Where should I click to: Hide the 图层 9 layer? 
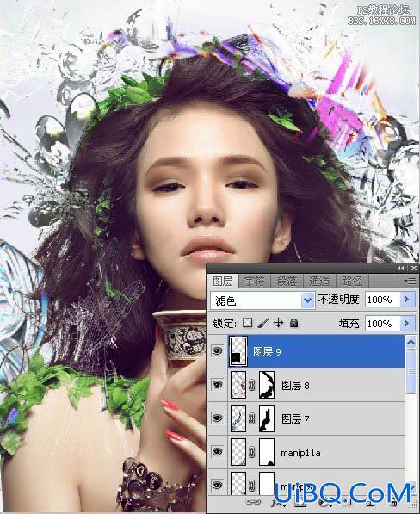click(217, 351)
